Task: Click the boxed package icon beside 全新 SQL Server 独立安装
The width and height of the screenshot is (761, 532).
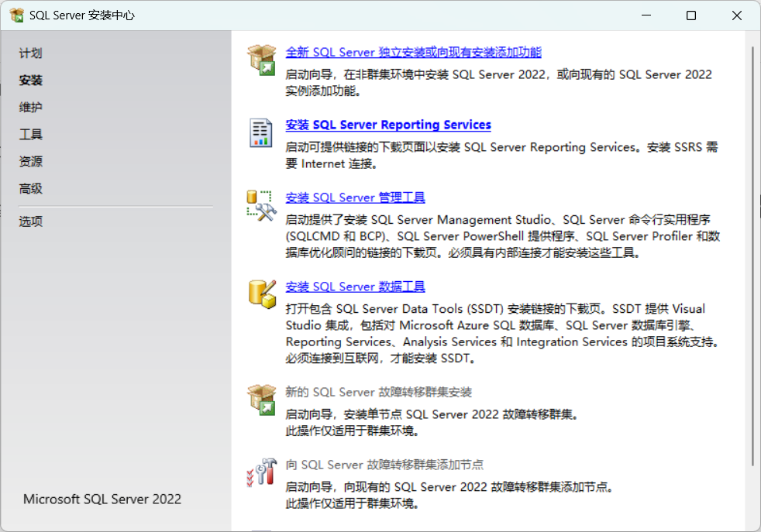Action: click(261, 58)
